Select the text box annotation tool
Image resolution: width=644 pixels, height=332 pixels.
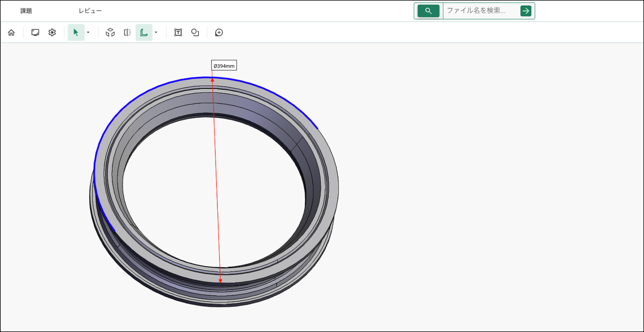point(178,33)
